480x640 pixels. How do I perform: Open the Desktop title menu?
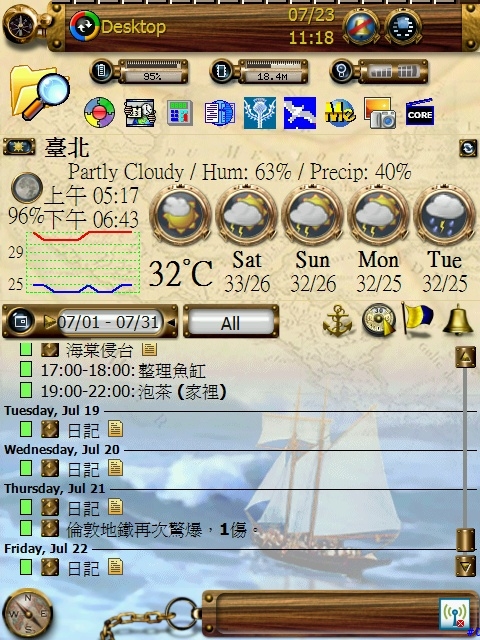(x=133, y=27)
